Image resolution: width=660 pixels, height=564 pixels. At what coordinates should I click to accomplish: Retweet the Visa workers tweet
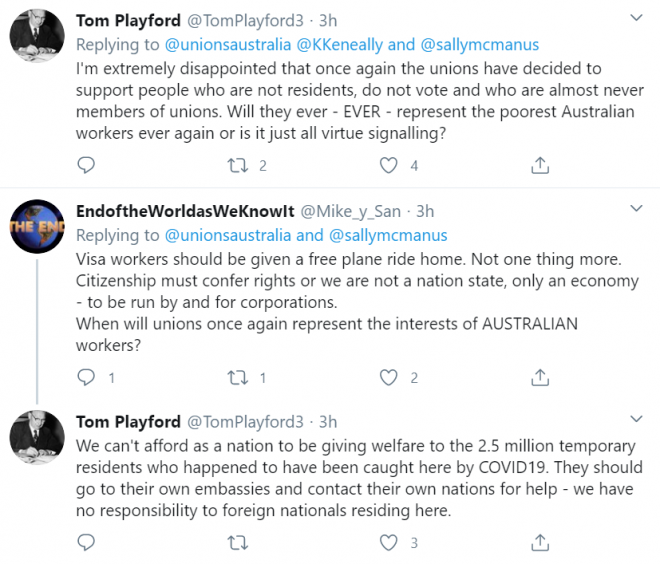[238, 378]
